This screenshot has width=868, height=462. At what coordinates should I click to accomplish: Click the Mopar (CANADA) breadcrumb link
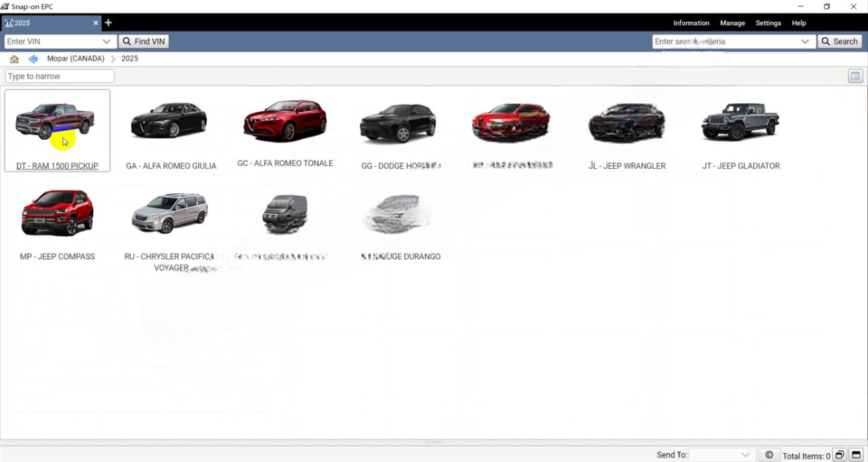[x=75, y=58]
